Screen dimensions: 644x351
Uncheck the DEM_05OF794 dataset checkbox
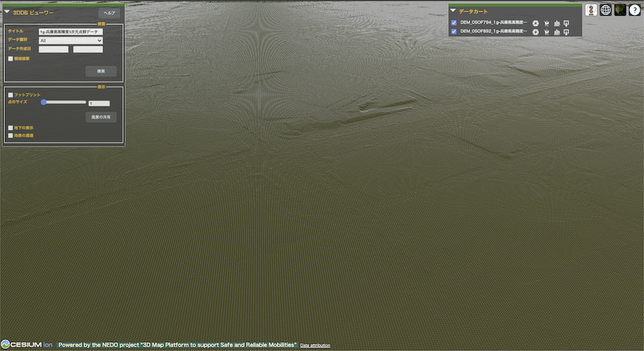click(454, 23)
